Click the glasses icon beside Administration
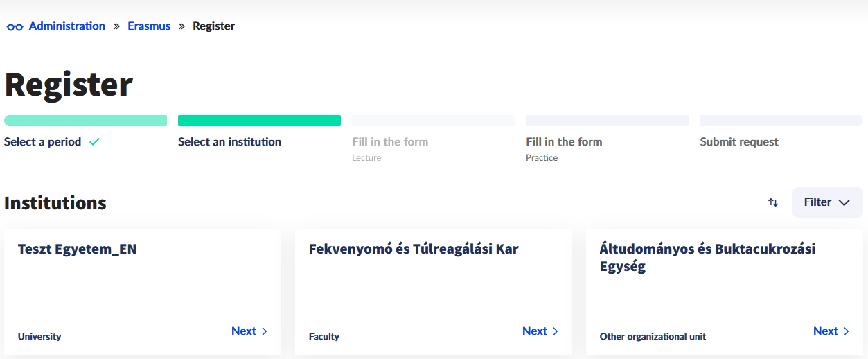The width and height of the screenshot is (868, 359). [x=15, y=27]
